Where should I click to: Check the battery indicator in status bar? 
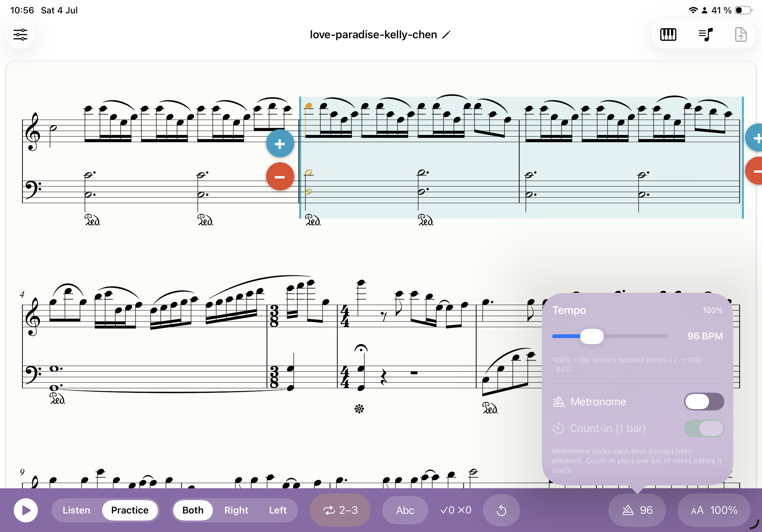pos(743,10)
